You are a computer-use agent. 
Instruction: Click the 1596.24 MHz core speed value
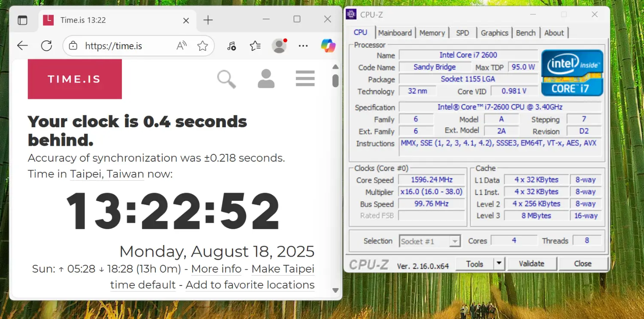pyautogui.click(x=432, y=180)
